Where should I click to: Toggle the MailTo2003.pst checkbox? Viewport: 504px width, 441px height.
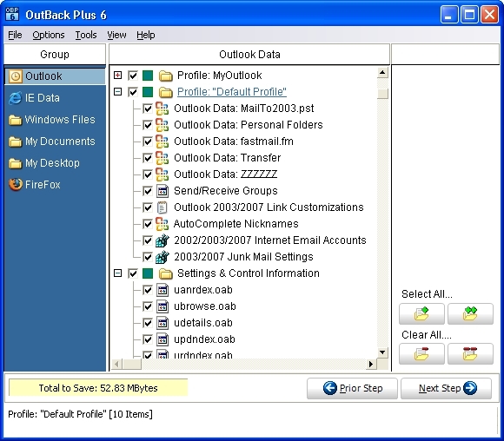(148, 109)
